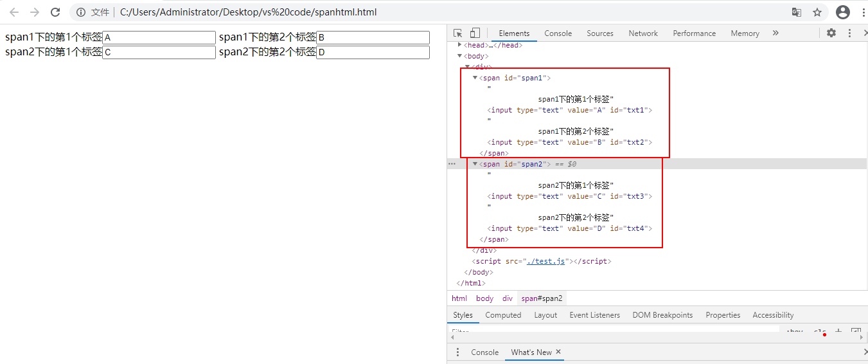Click the span#span2 breadcrumb
This screenshot has width=868, height=364.
point(542,298)
